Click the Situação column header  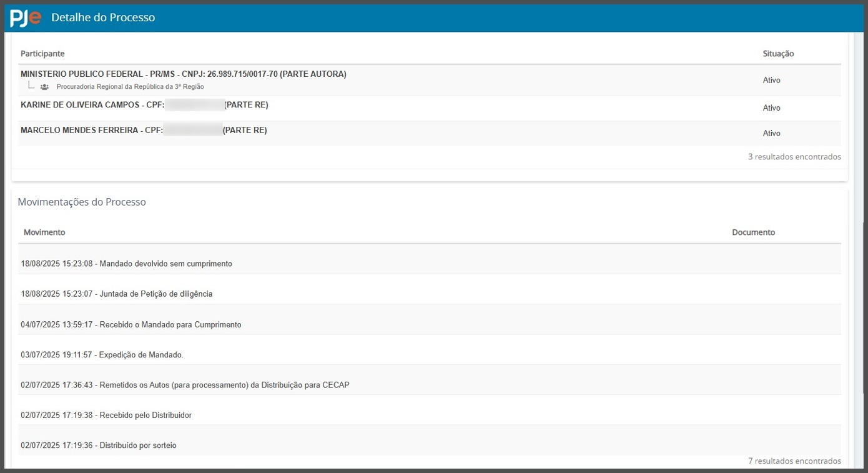click(x=778, y=54)
